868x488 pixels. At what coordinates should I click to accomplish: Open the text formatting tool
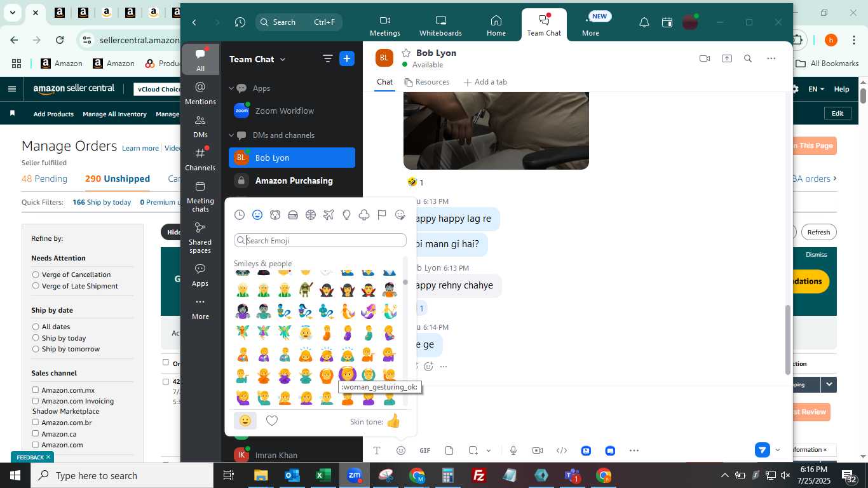(377, 451)
